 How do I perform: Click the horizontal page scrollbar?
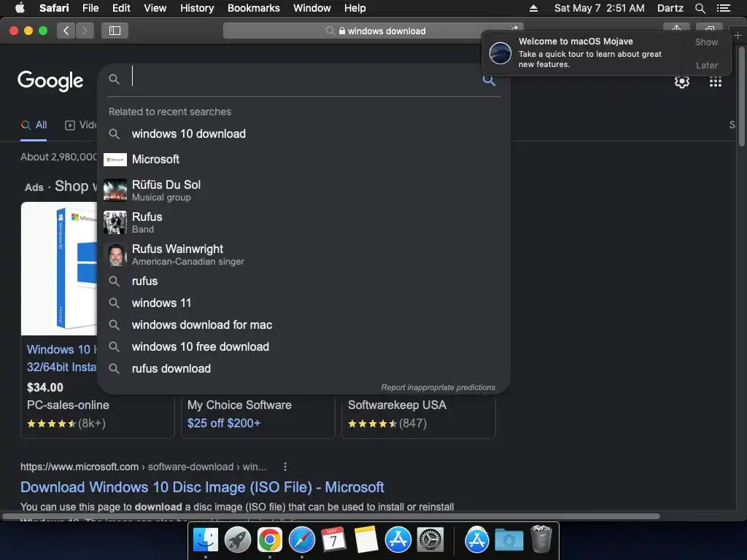[x=330, y=516]
